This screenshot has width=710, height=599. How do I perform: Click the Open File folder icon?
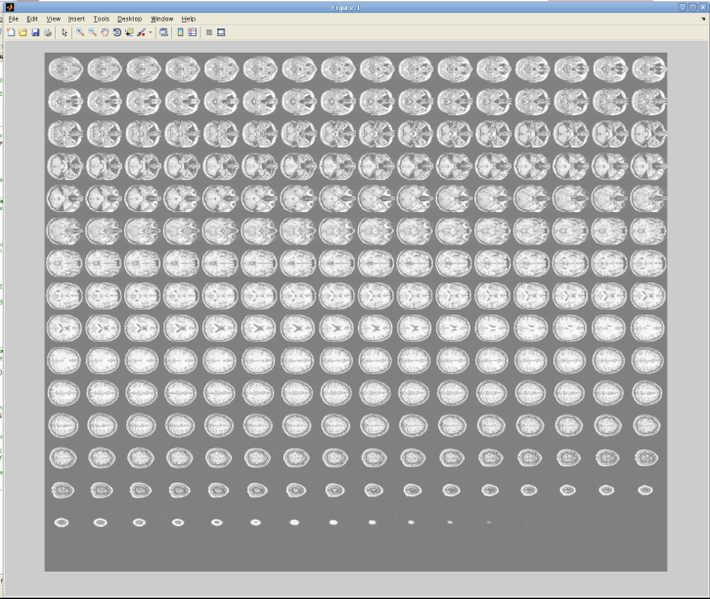pyautogui.click(x=23, y=32)
